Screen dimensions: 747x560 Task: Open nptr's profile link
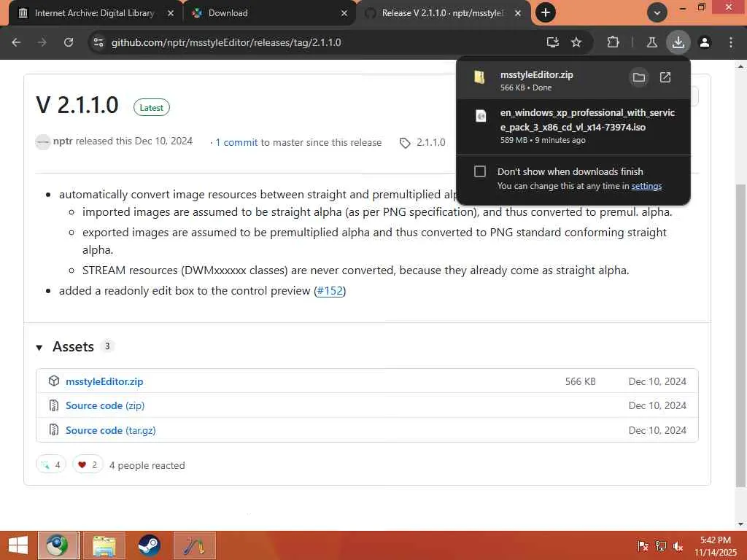[x=63, y=141]
